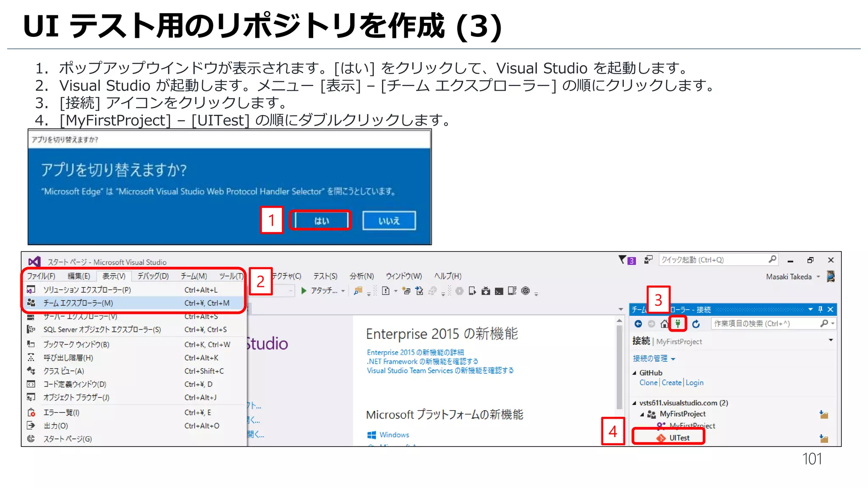The height and width of the screenshot is (488, 868).
Task: Click the feedback icon beside Quick Launch
Action: pyautogui.click(x=648, y=260)
